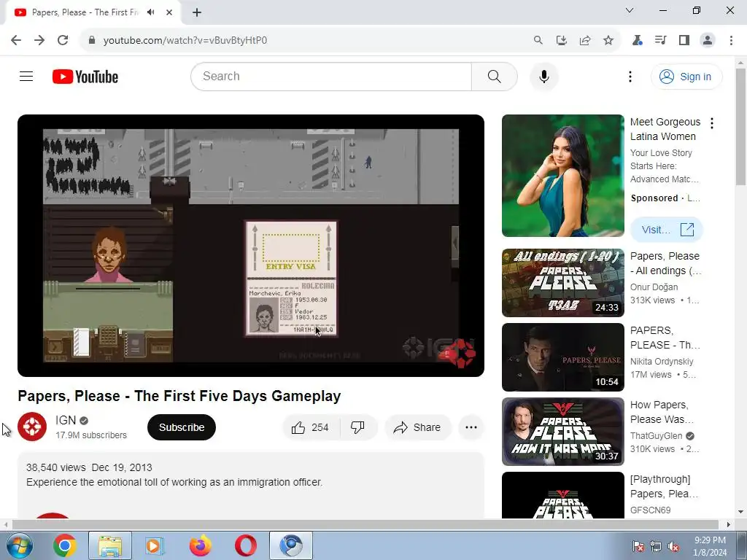The width and height of the screenshot is (747, 560).
Task: Click install/download icon in address bar
Action: (561, 40)
